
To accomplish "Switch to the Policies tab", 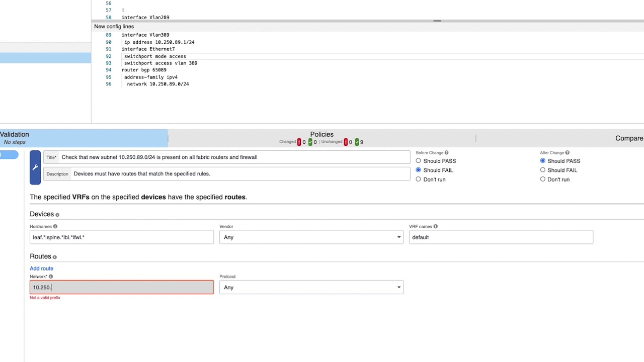I will 322,138.
